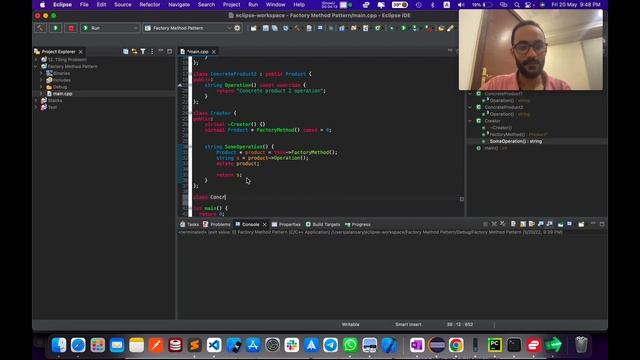Viewport: 640px width, 360px height.
Task: Click Clear Console icon
Action: coord(513,224)
